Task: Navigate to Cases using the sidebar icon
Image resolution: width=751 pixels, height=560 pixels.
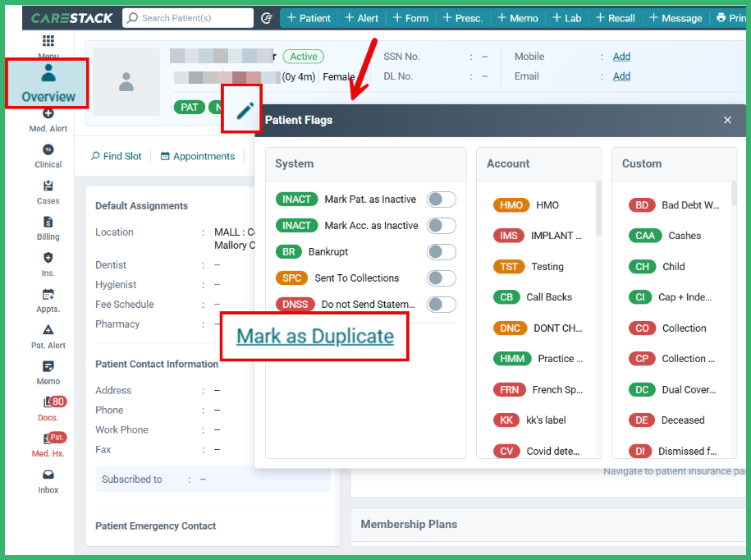Action: [47, 190]
